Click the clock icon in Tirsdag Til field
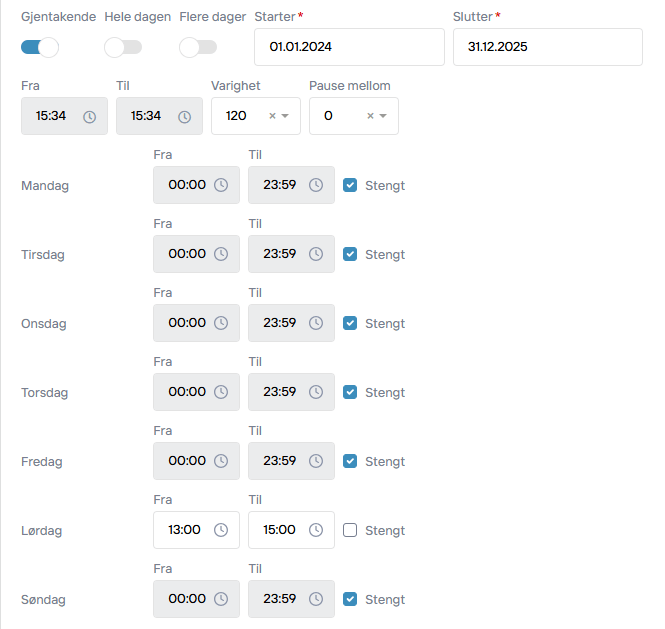The height and width of the screenshot is (629, 665). 316,254
